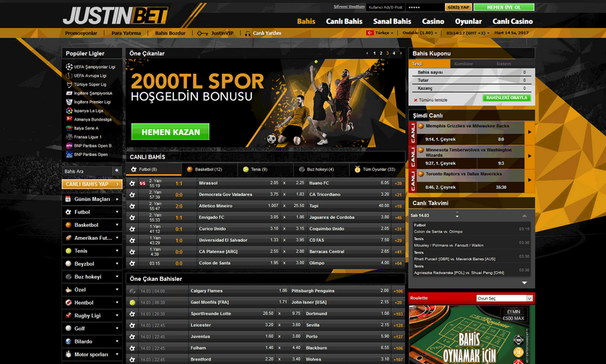
Task: Click the hockey puck icon in Calgary Flames row
Action: pyautogui.click(x=132, y=291)
